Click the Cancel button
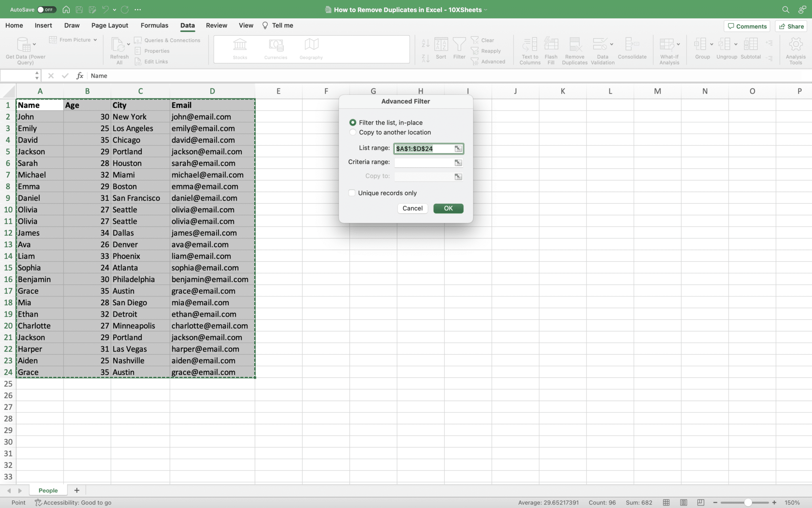The width and height of the screenshot is (812, 508). [412, 208]
